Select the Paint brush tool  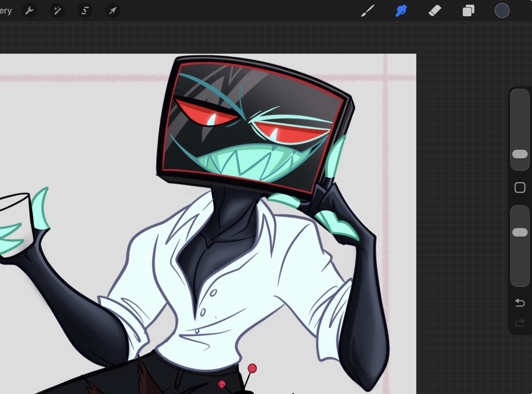[x=368, y=11]
